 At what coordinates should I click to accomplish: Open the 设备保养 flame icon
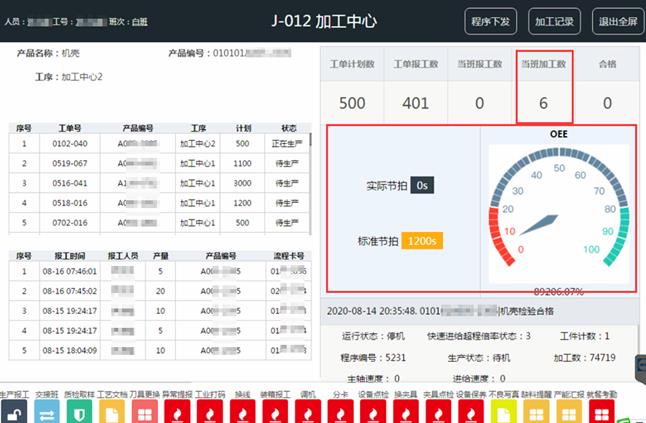471,412
